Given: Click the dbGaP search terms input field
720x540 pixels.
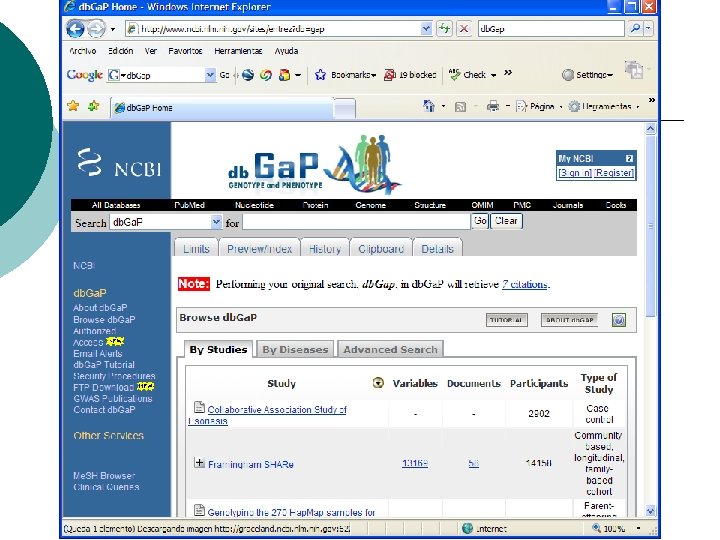Looking at the screenshot, I should 356,222.
